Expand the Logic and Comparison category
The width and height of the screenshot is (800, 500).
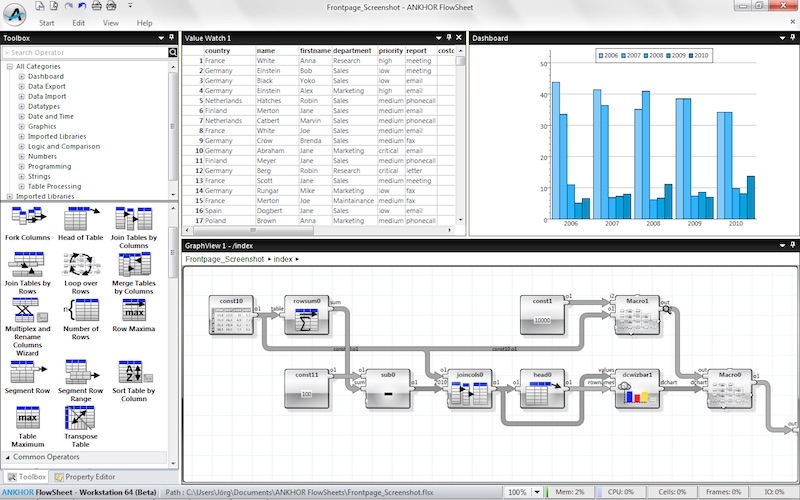tap(21, 146)
